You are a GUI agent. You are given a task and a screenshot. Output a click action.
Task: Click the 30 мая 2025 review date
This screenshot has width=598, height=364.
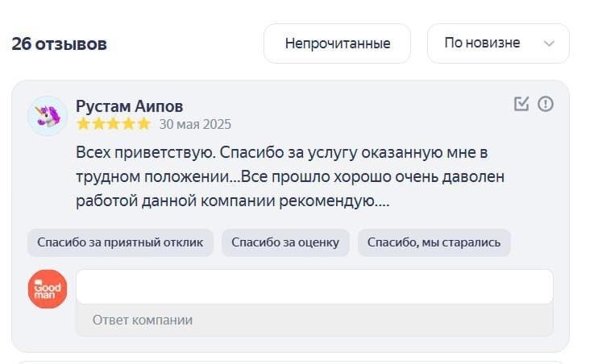pos(195,124)
